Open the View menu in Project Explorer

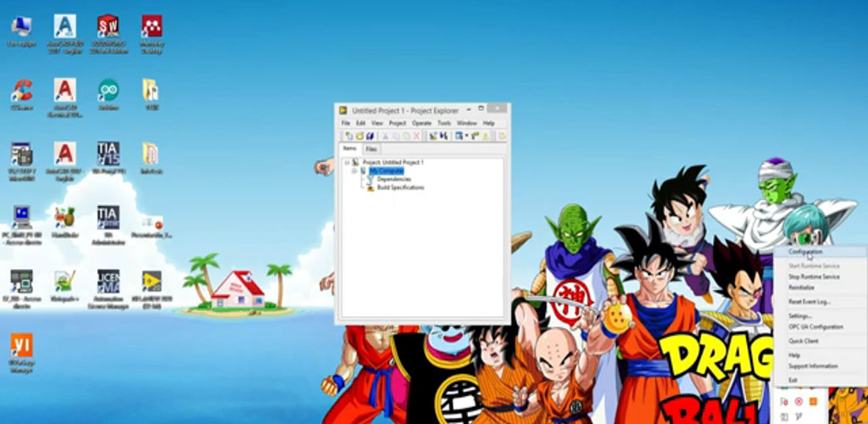point(377,123)
